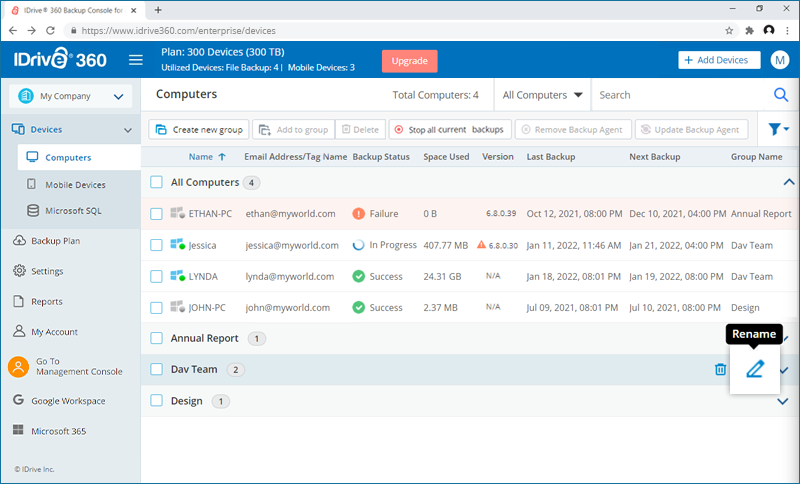Click the toolbar Delete button
The image size is (800, 484).
[x=360, y=130]
